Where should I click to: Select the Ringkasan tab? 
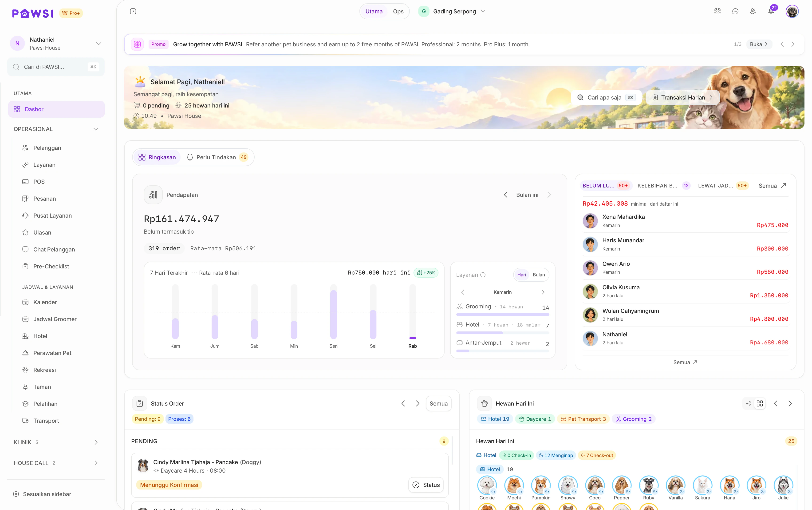[157, 157]
